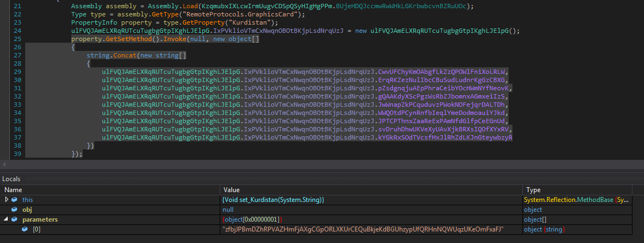
Task: Click the null value of obj
Action: (229, 210)
